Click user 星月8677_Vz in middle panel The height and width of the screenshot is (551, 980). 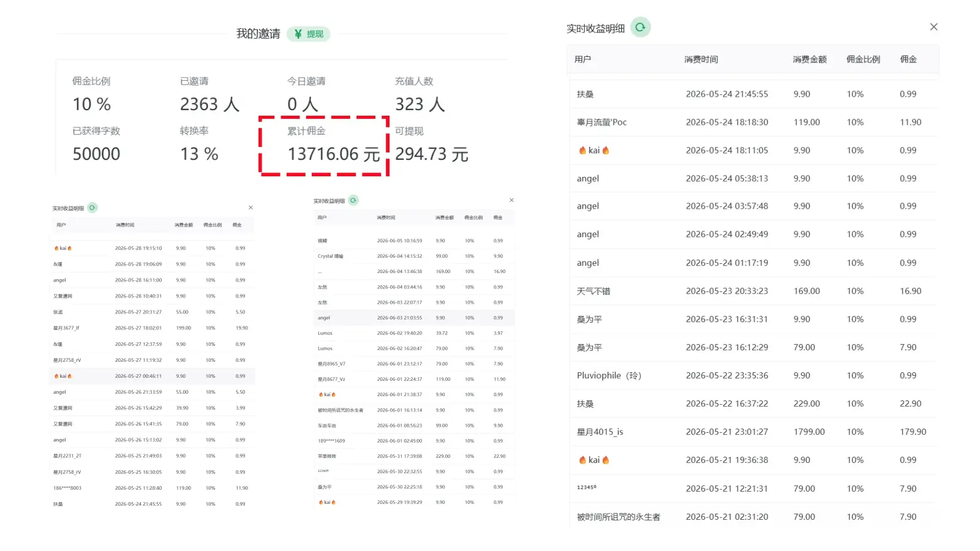click(x=331, y=380)
